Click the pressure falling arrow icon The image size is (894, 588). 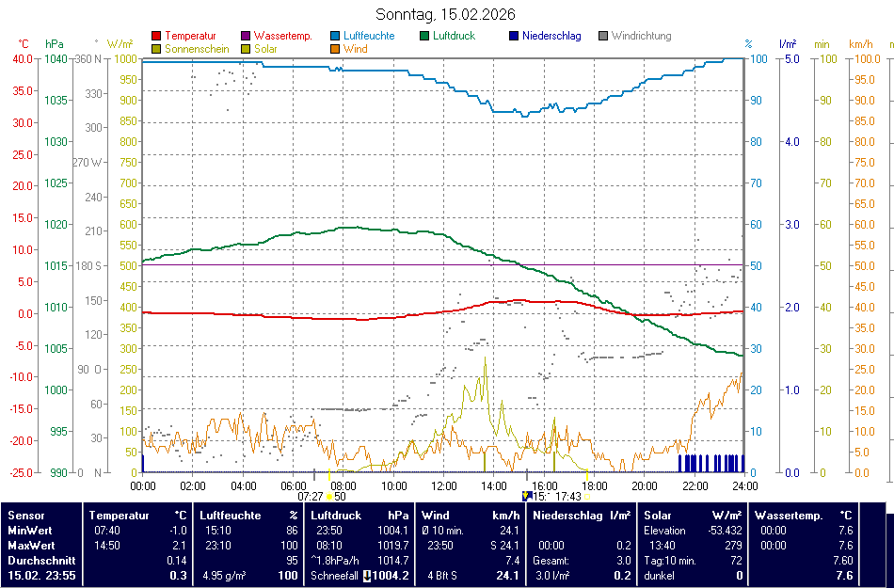point(367,576)
